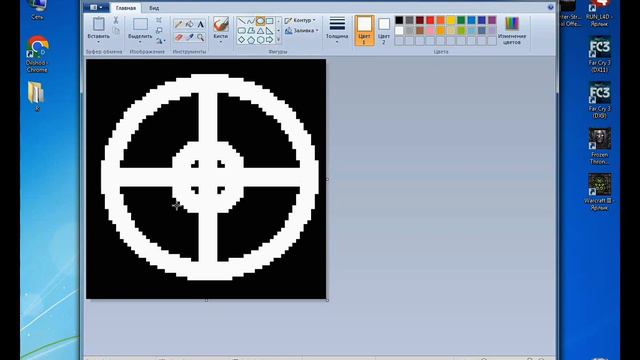Viewport: 640px width, 360px height.
Task: Pick the purple color swatch
Action: (492, 20)
